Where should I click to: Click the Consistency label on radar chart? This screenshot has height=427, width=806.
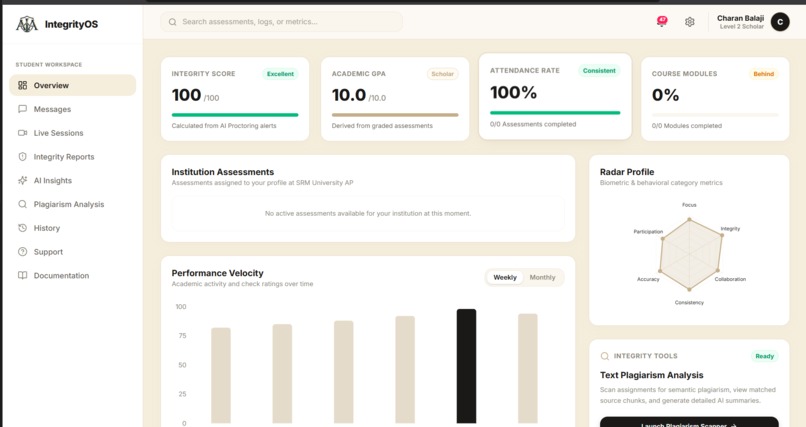coord(689,303)
